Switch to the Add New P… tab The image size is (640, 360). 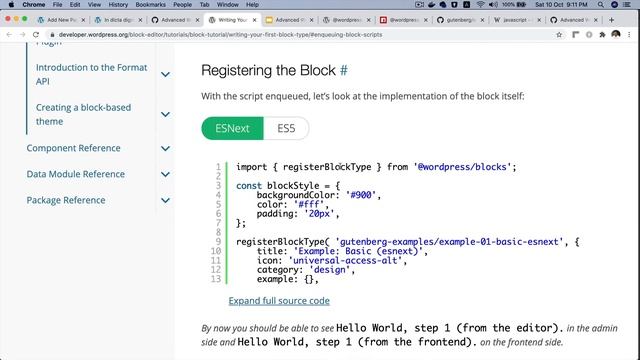pos(61,20)
